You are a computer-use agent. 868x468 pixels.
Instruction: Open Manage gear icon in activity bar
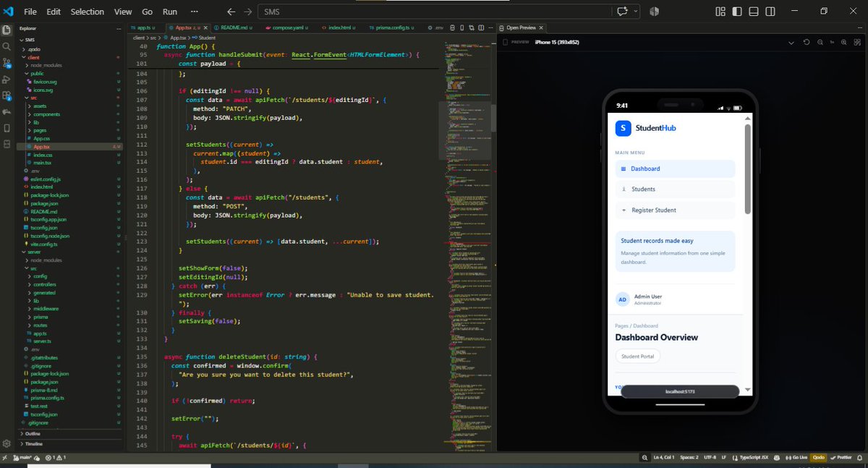7,443
